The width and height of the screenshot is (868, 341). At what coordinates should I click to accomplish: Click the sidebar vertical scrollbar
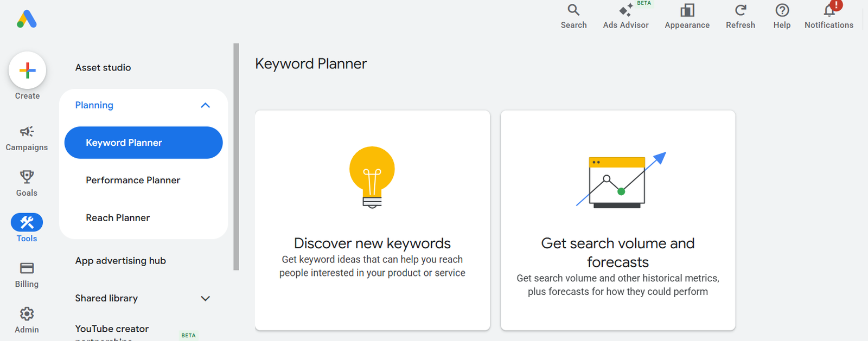(236, 157)
